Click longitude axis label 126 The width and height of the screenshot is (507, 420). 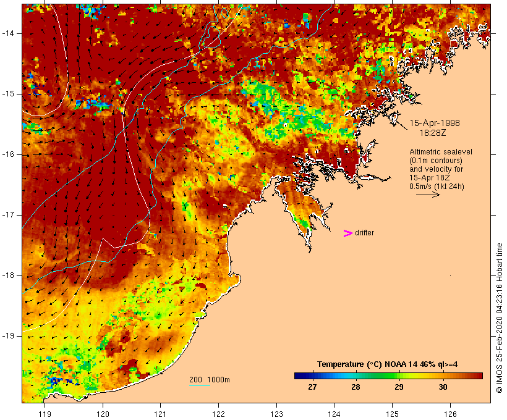click(450, 414)
